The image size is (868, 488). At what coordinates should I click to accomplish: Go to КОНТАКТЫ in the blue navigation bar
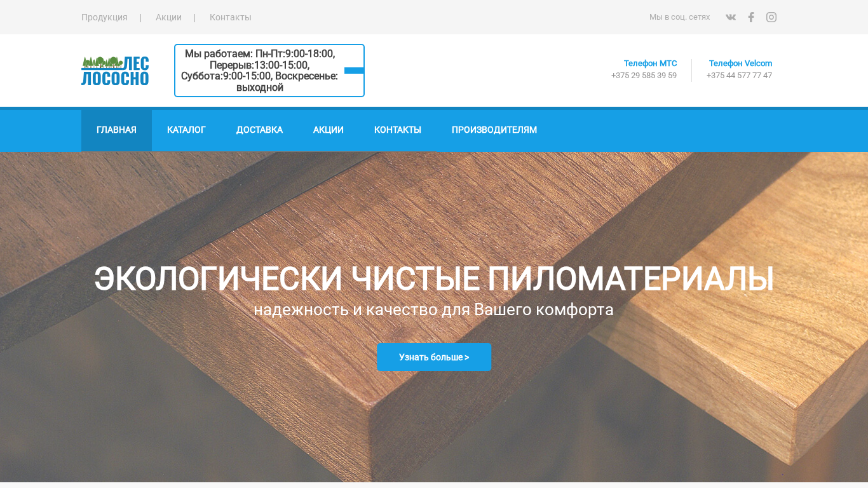(x=398, y=130)
